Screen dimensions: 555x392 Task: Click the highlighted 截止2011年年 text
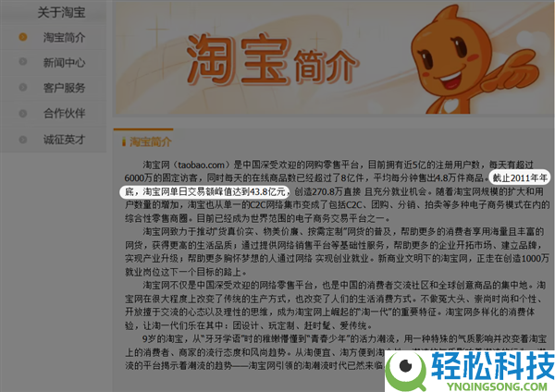(520, 178)
